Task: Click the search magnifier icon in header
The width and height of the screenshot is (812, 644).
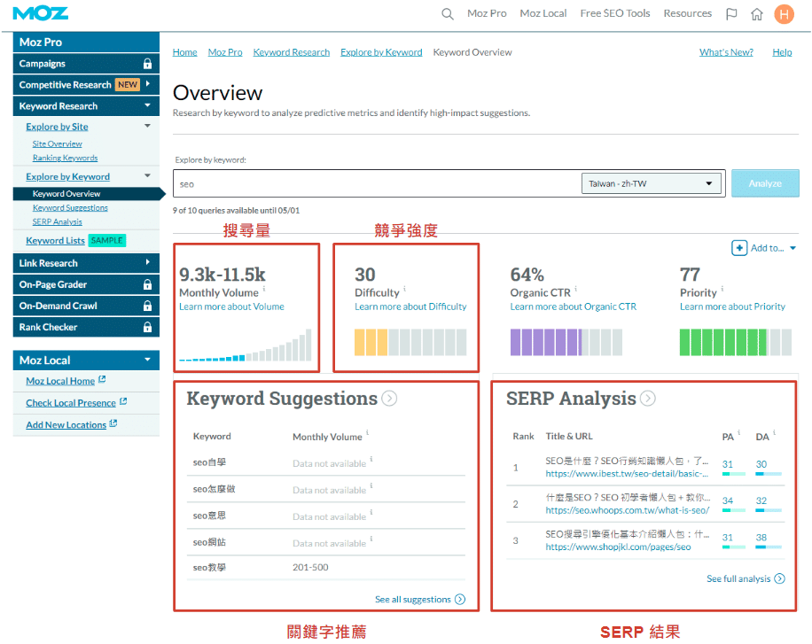Action: point(448,14)
